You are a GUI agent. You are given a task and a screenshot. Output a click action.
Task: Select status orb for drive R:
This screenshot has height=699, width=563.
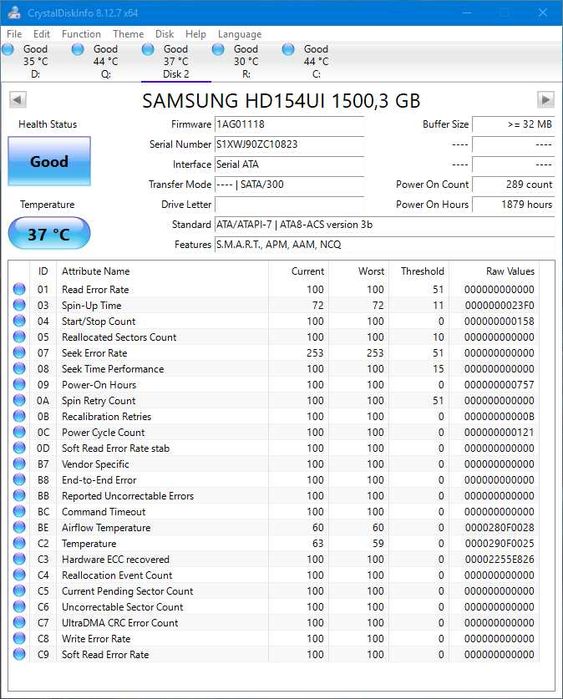pos(218,49)
